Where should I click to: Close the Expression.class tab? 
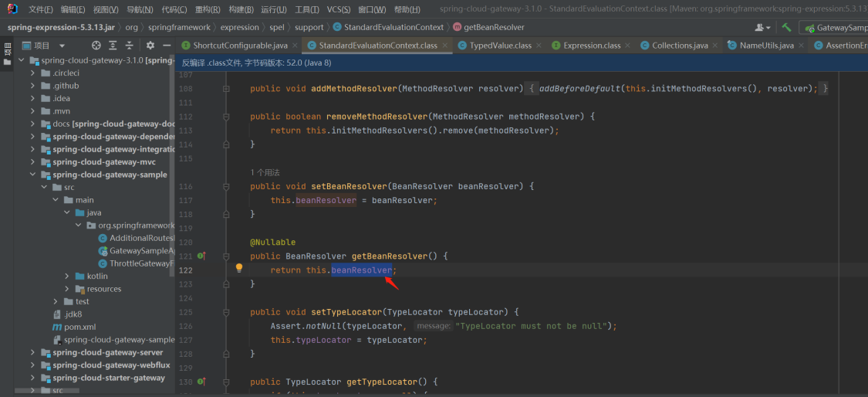point(629,46)
